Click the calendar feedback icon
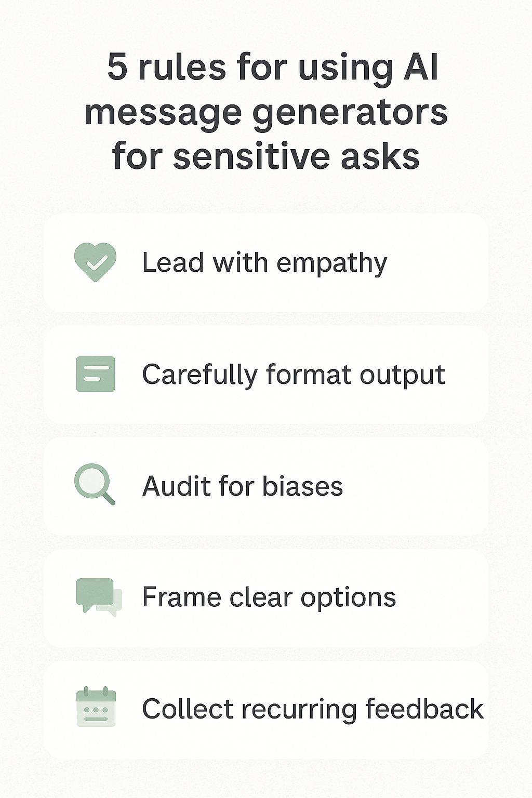Image resolution: width=532 pixels, height=798 pixels. (x=96, y=707)
